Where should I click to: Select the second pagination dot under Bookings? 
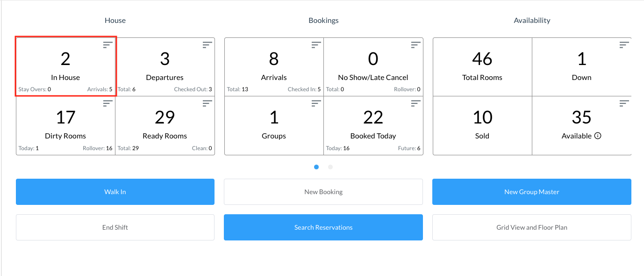330,167
